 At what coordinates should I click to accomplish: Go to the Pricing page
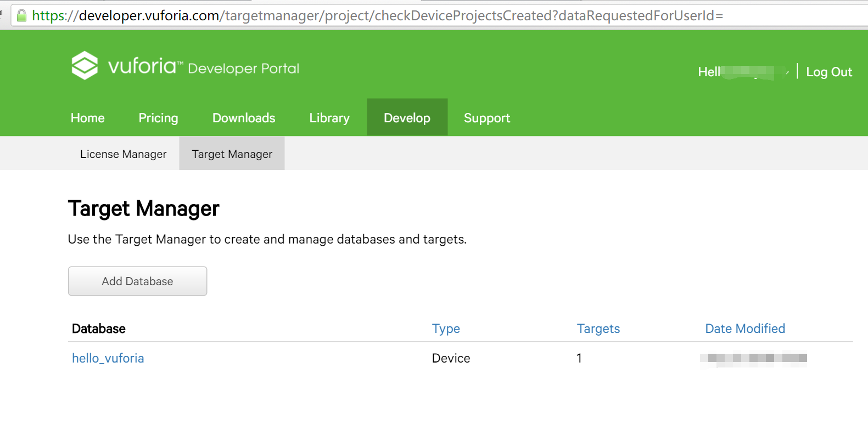click(x=158, y=118)
